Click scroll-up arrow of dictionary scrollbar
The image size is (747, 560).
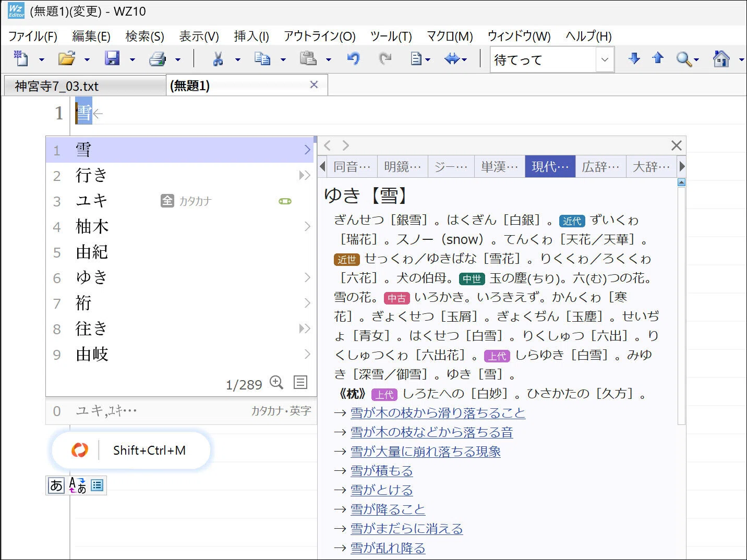click(x=681, y=182)
